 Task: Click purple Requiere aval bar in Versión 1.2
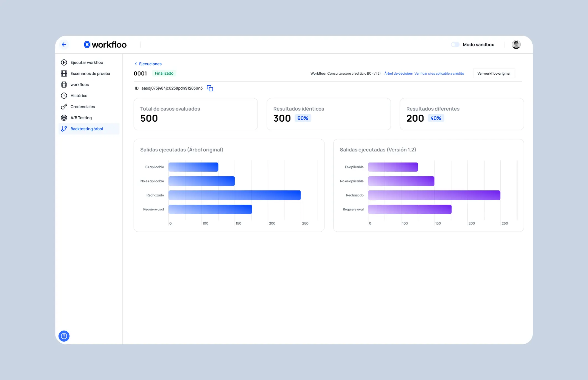click(x=410, y=209)
